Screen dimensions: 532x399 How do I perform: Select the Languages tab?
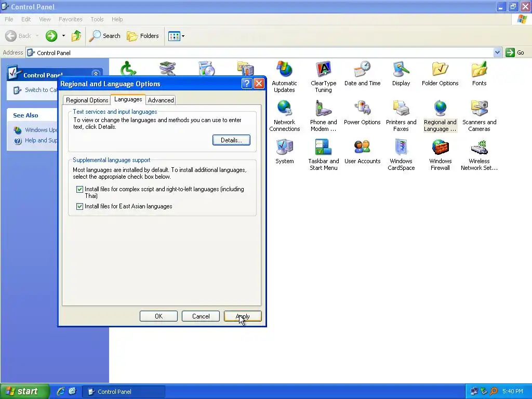[128, 99]
